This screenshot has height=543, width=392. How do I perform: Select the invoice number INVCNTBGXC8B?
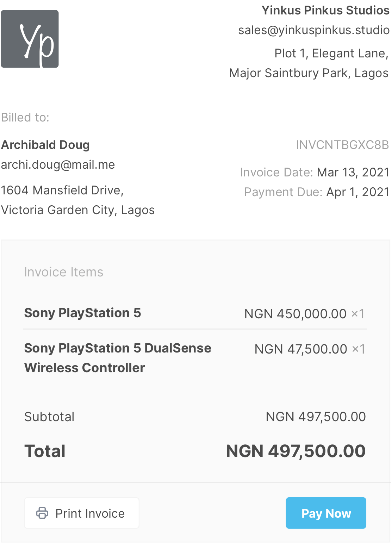click(342, 145)
